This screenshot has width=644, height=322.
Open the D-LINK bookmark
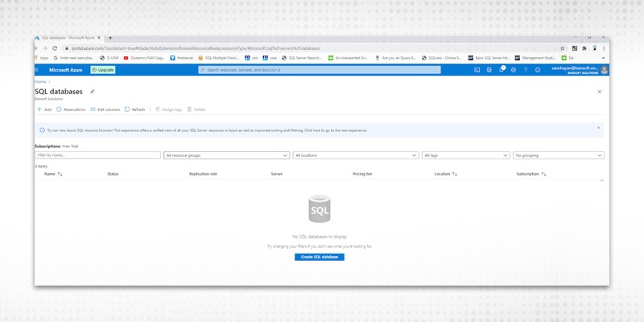109,58
